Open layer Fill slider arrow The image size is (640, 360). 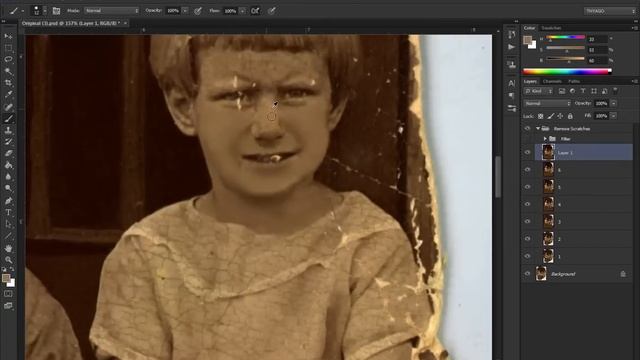click(613, 116)
